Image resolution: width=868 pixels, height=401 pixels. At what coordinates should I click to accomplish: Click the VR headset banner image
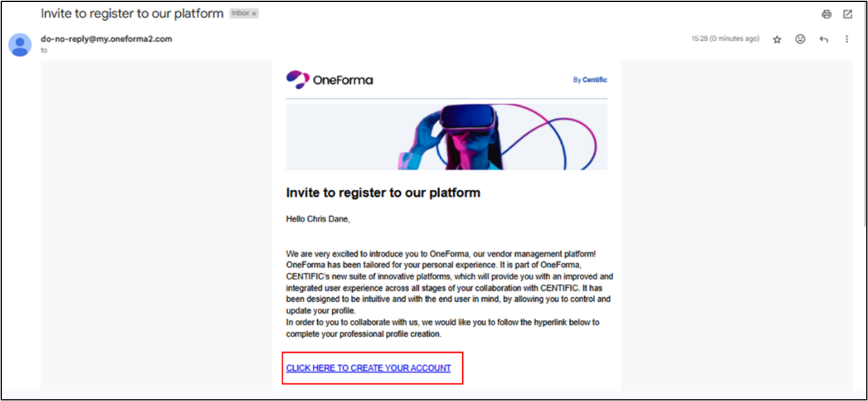[446, 136]
